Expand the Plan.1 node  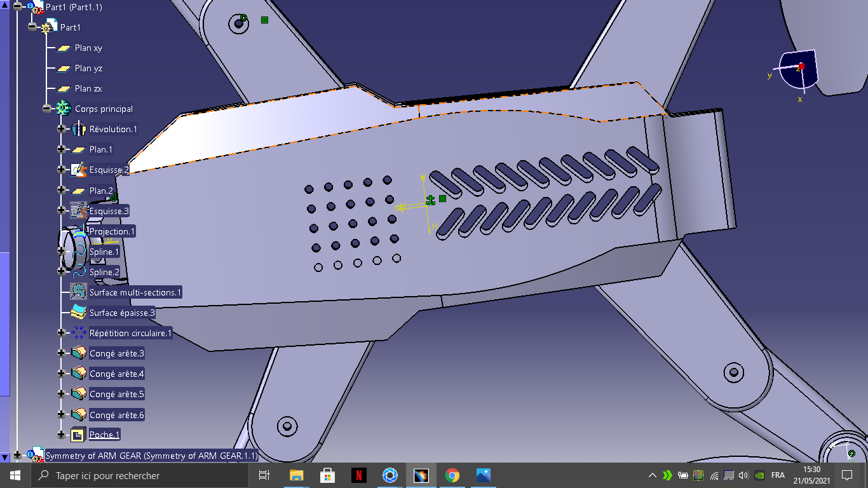(x=62, y=149)
